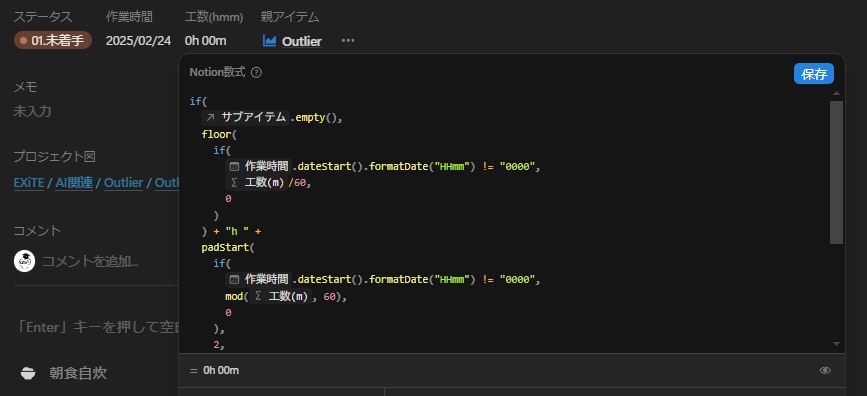The height and width of the screenshot is (396, 867).
Task: Click the sigma icon on 工数(m) /60 token
Action: [x=233, y=183]
